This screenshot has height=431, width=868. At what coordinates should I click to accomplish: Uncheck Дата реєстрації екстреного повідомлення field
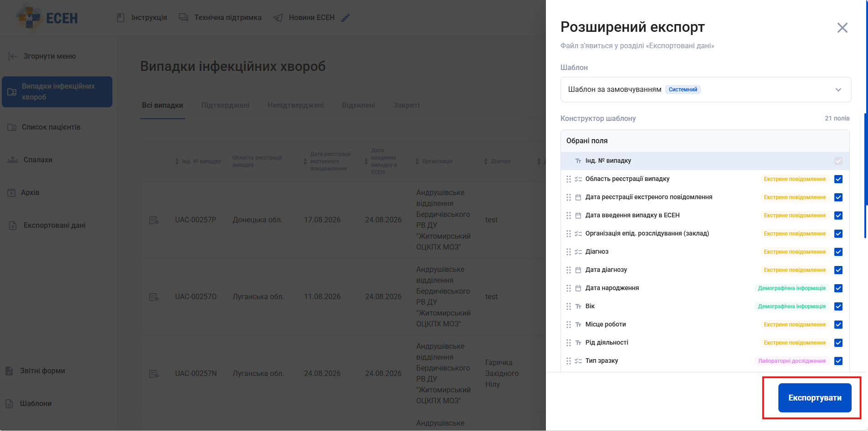coord(838,197)
